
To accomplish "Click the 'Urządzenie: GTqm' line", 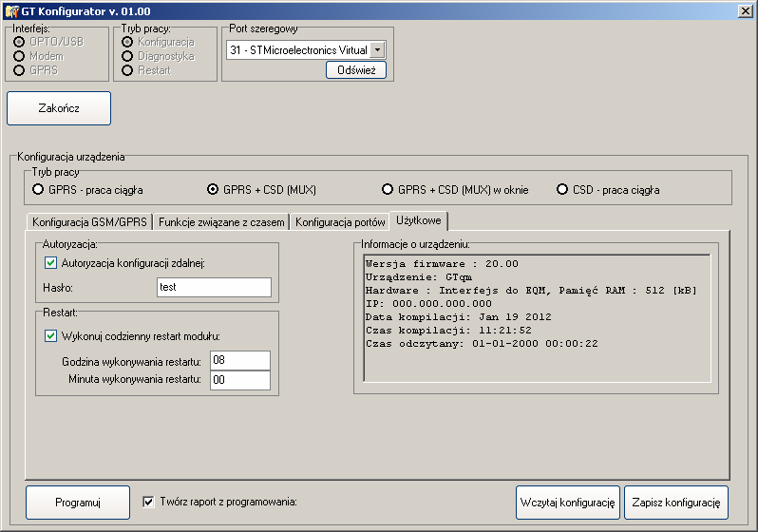I will (x=419, y=277).
